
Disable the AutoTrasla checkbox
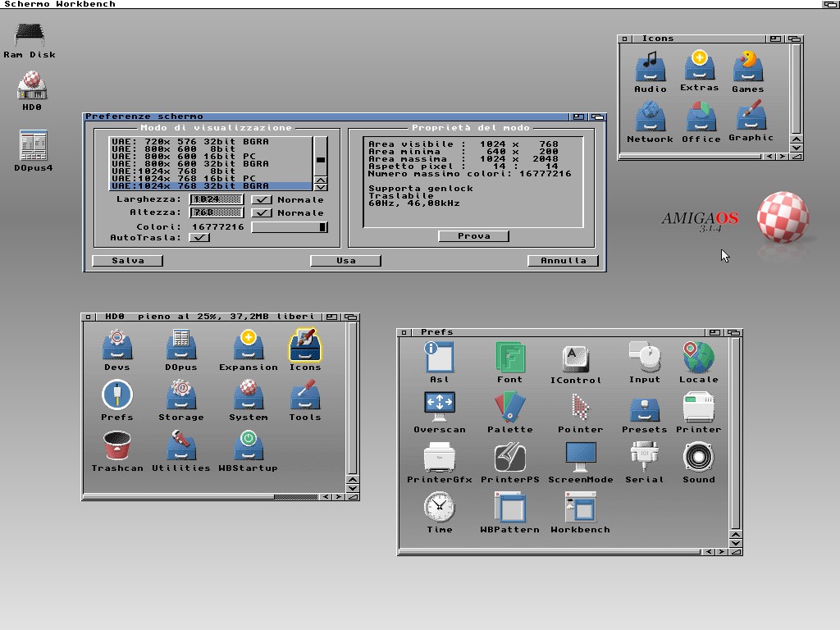[199, 237]
